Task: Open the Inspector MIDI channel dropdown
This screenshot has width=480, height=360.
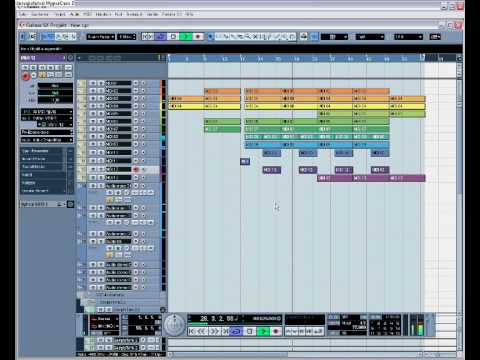Action: [55, 125]
